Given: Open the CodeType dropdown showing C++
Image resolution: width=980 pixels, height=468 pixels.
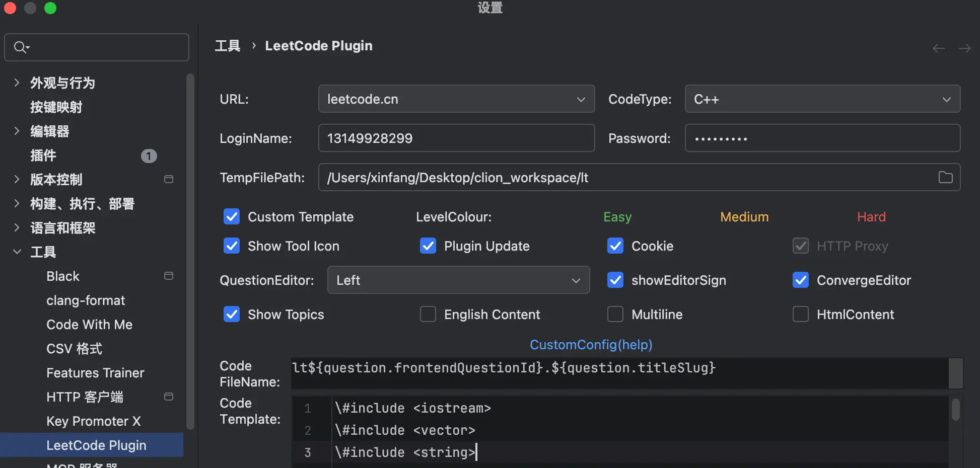Looking at the screenshot, I should point(822,99).
